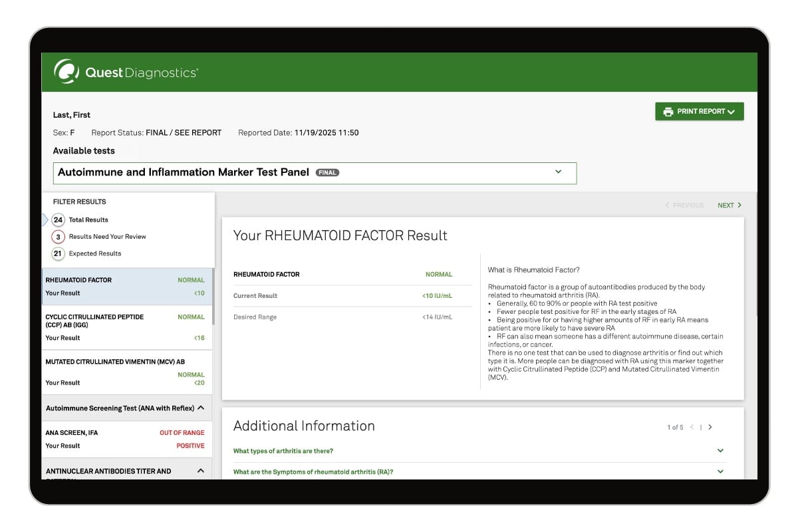Filter by 21 Expected Results
The width and height of the screenshot is (798, 532).
click(x=58, y=253)
